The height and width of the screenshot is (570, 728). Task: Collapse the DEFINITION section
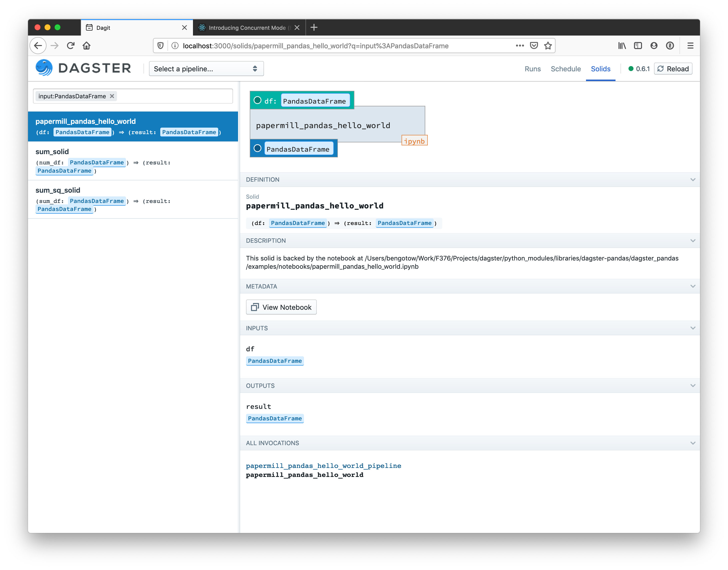pyautogui.click(x=693, y=180)
